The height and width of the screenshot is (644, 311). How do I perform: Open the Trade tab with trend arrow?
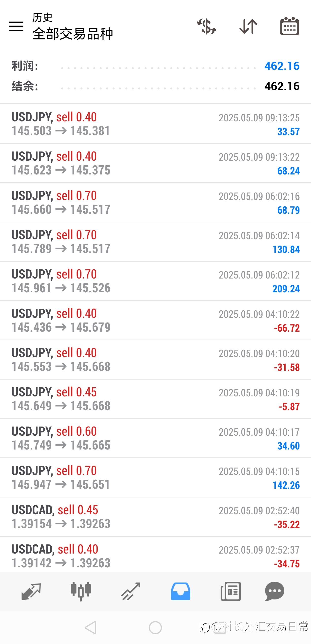click(x=131, y=591)
